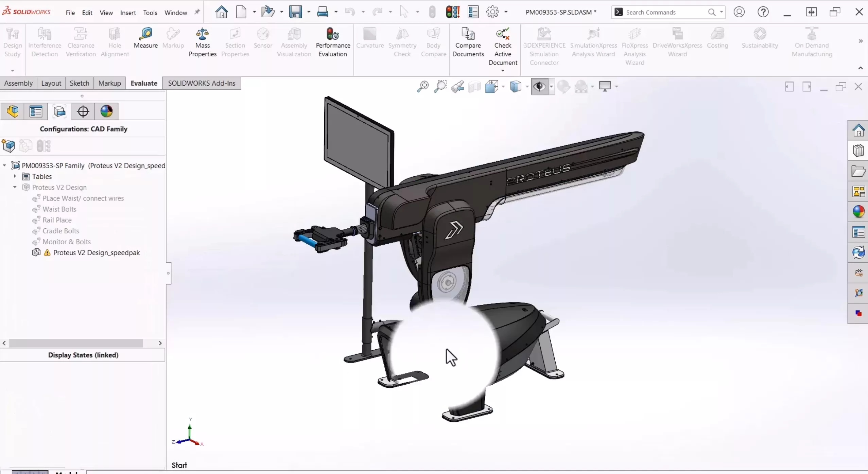Open the Tools menu
Screen dimensions: 868x474
point(150,13)
